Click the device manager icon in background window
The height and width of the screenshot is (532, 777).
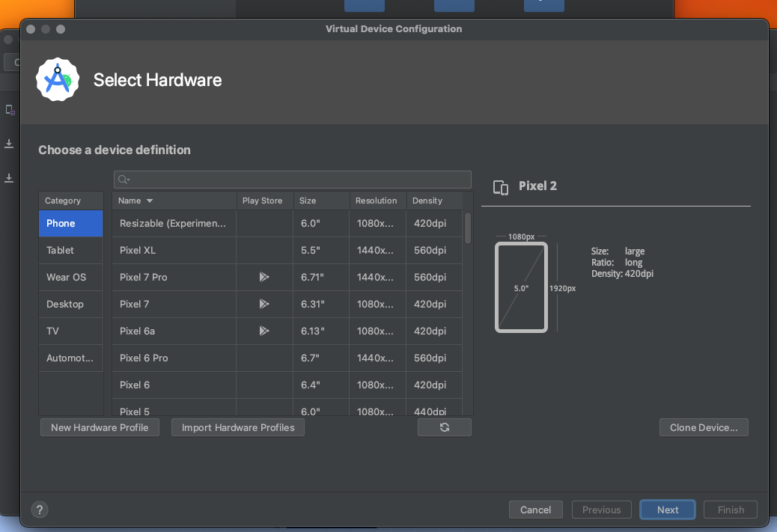[x=10, y=110]
